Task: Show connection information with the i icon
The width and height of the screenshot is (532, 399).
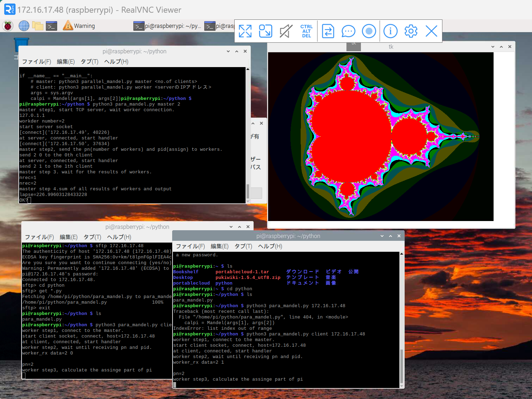Action: 390,31
